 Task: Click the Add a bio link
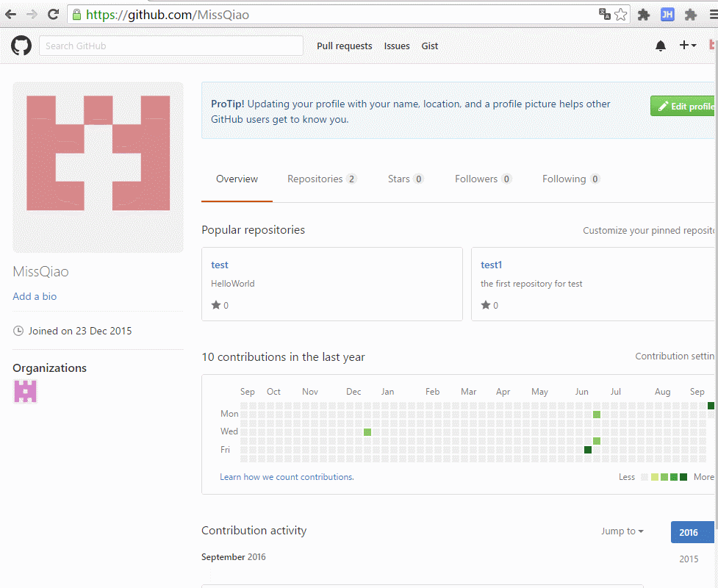35,297
